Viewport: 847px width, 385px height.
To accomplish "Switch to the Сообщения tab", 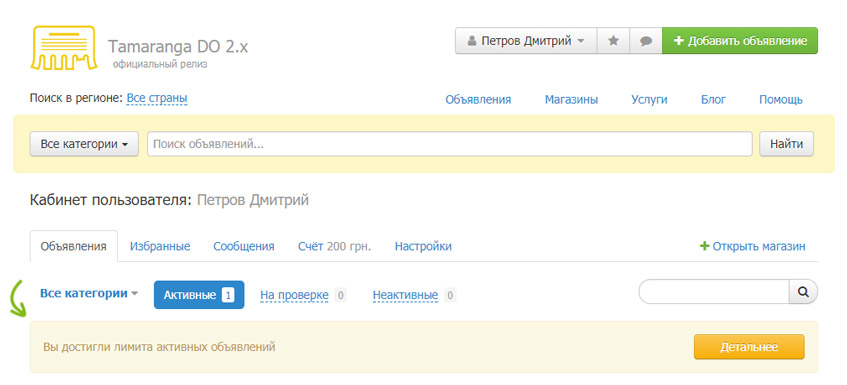I will [x=244, y=246].
